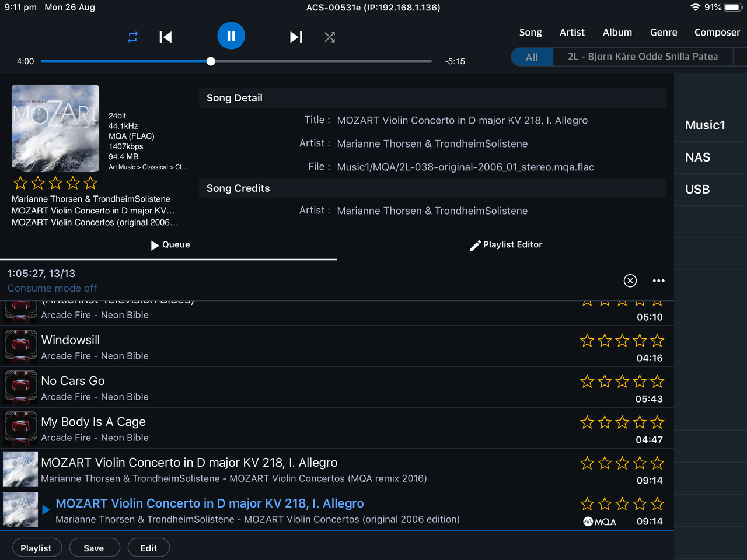Open the Album browse tab

point(617,33)
